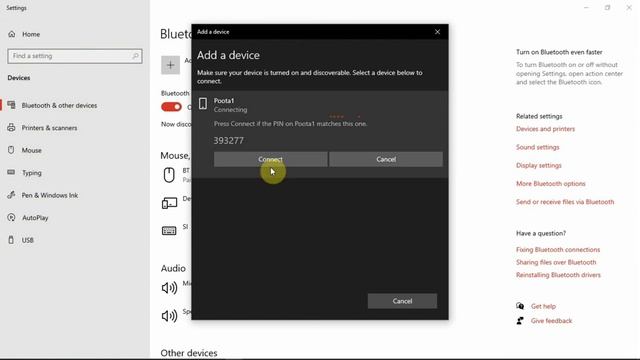Screen dimensions: 640x360
Task: Focus the Find a setting search box
Action: click(75, 56)
